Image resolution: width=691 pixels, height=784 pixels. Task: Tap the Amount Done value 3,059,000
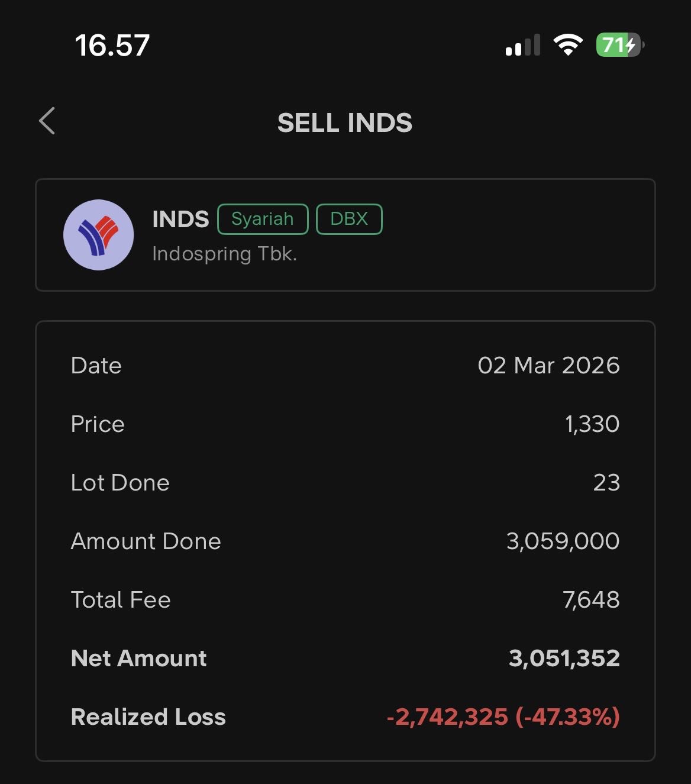click(x=563, y=541)
